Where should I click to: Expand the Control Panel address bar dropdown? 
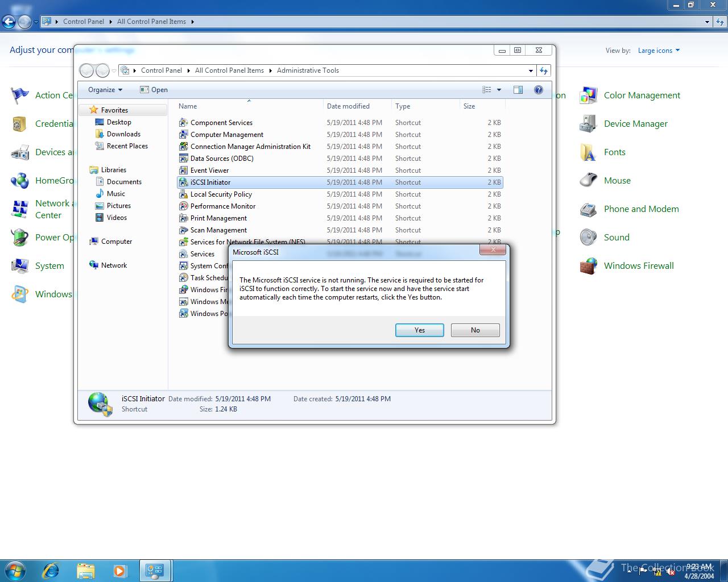[707, 22]
